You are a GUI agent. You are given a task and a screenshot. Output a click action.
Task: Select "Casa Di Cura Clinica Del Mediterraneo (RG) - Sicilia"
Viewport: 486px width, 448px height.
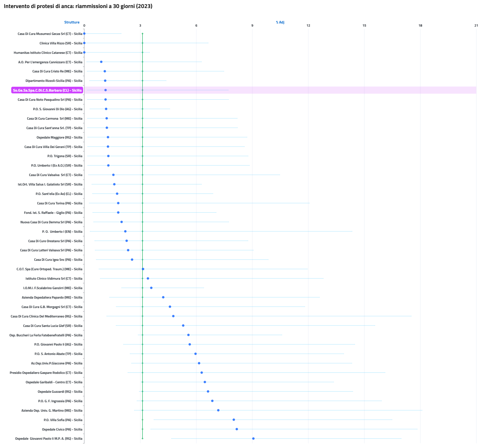46,316
